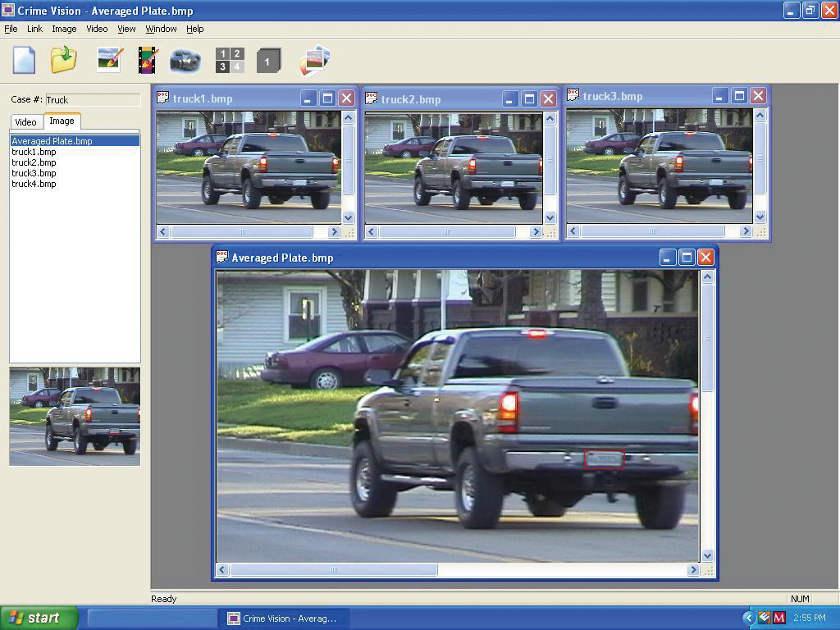This screenshot has height=630, width=840.
Task: Click the truck preview thumbnail in sidebar
Action: [75, 417]
